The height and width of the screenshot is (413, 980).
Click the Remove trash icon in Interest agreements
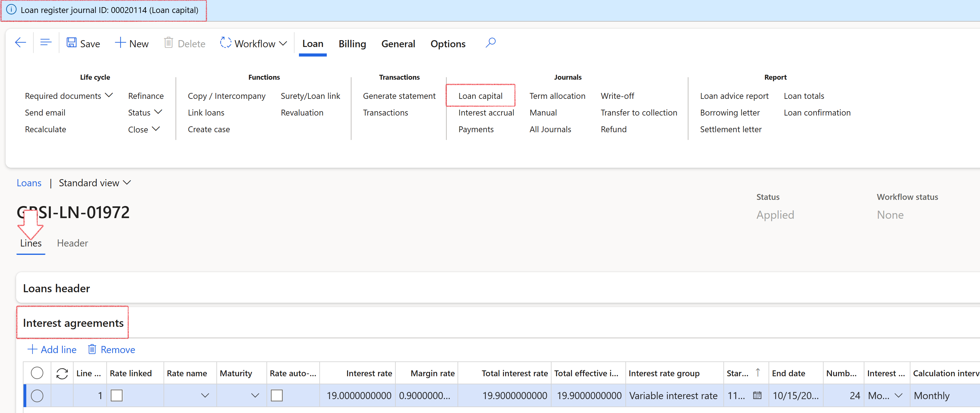[92, 349]
